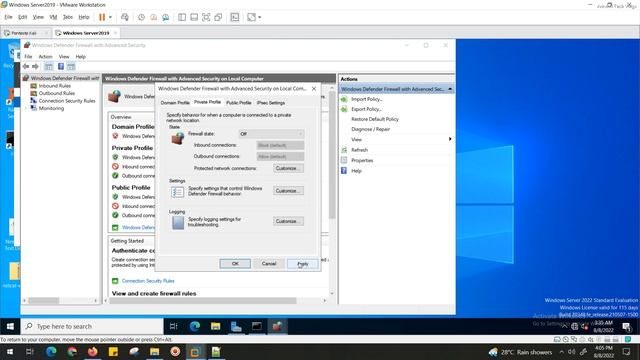Click Restore Default Policy action
The height and width of the screenshot is (360, 640).
(375, 119)
